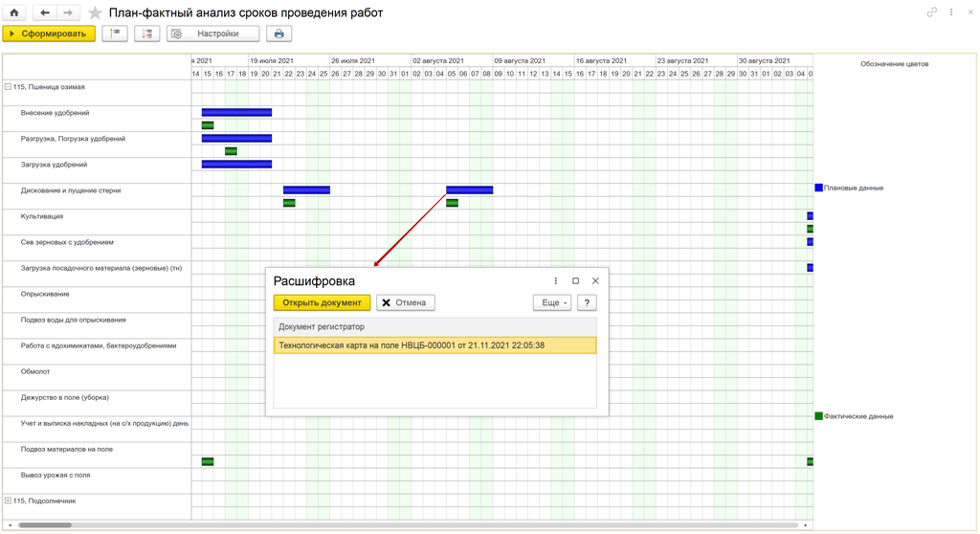
Task: Click the green Фактические данные legend swatch
Action: pos(818,416)
